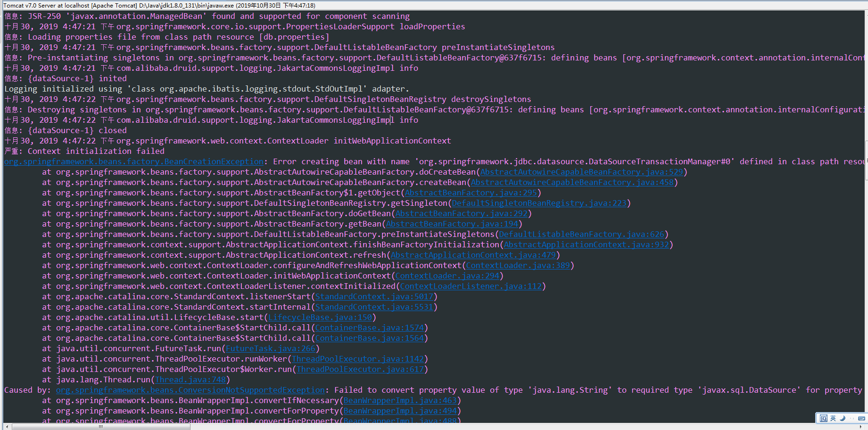Screen dimensions: 868x430
Task: Open ContextLoader.java:389 link
Action: (517, 265)
